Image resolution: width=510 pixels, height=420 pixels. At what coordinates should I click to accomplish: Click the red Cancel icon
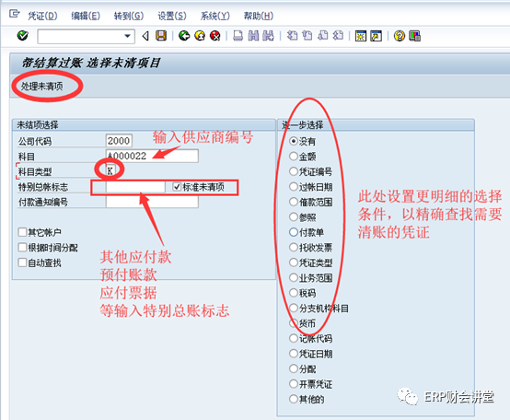(x=215, y=36)
